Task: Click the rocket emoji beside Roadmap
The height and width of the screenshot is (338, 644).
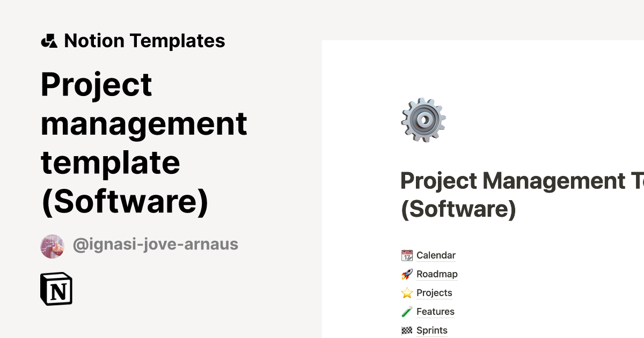Action: tap(407, 274)
